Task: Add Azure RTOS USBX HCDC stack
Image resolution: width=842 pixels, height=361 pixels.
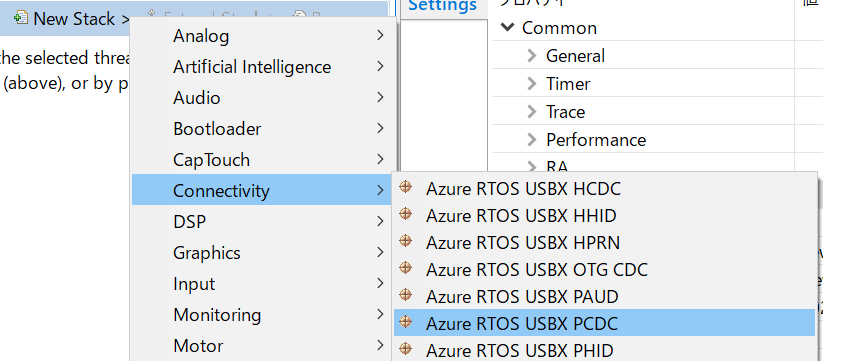Action: click(605, 189)
